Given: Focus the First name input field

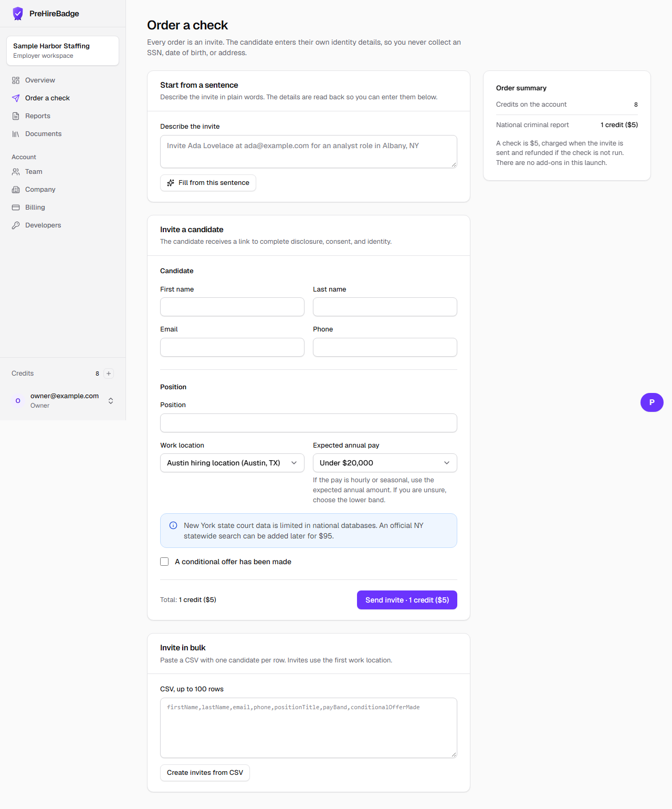Looking at the screenshot, I should (x=232, y=307).
